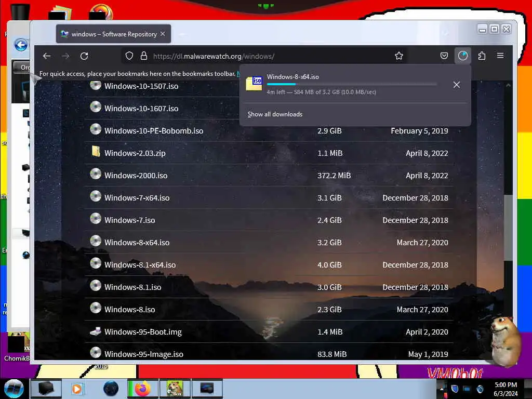Image resolution: width=532 pixels, height=399 pixels.
Task: Toggle the downloads progress toolbar button
Action: click(x=463, y=56)
